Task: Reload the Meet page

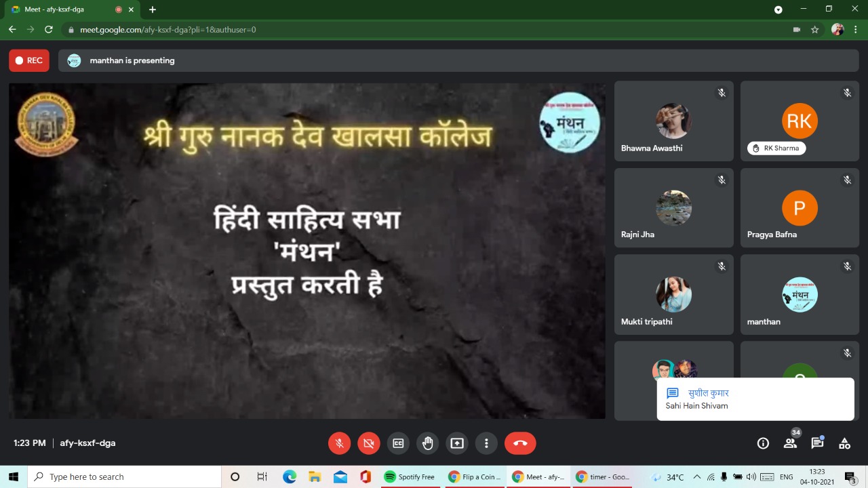Action: (49, 30)
